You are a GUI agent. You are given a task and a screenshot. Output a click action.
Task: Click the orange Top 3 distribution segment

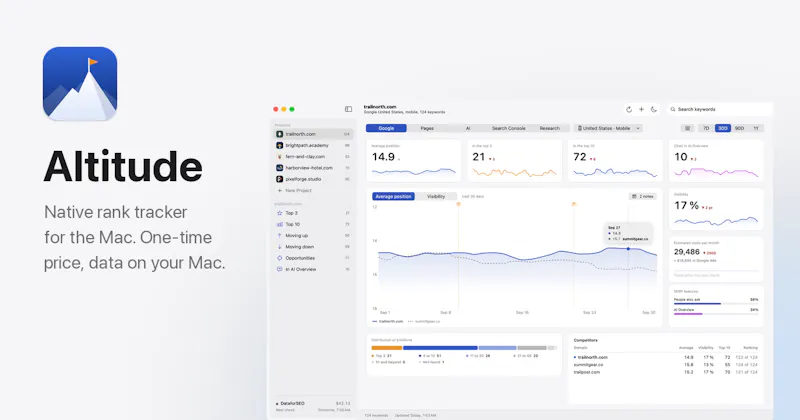[x=387, y=348]
